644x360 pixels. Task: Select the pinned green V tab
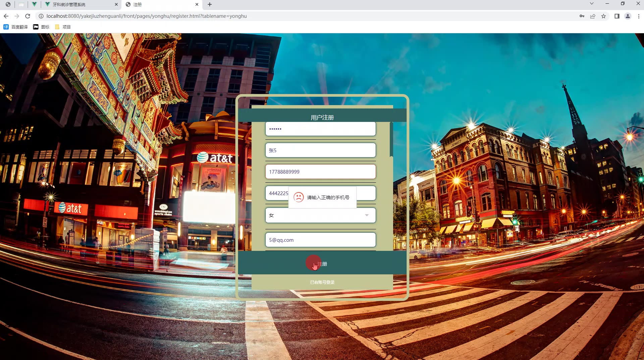click(34, 4)
